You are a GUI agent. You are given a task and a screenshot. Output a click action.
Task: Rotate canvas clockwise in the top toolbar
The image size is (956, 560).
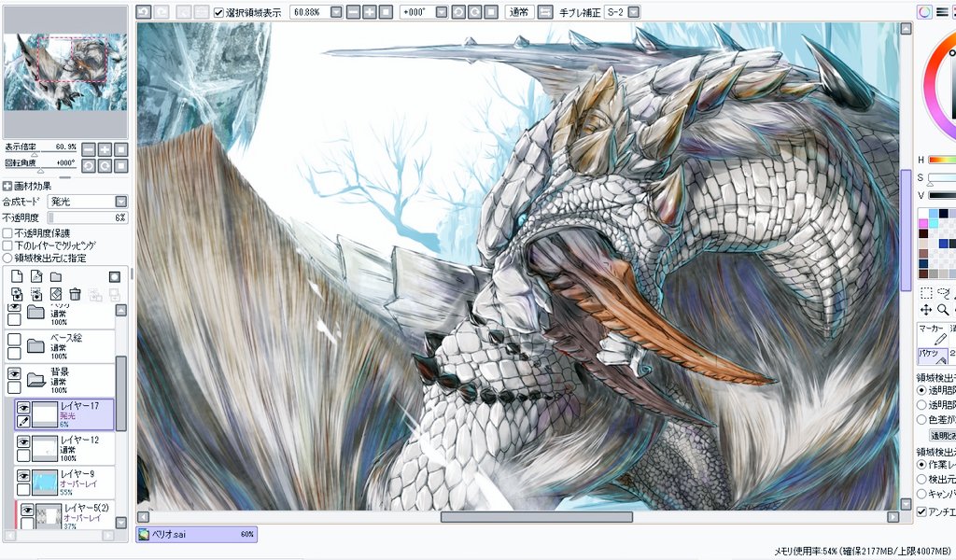[474, 11]
